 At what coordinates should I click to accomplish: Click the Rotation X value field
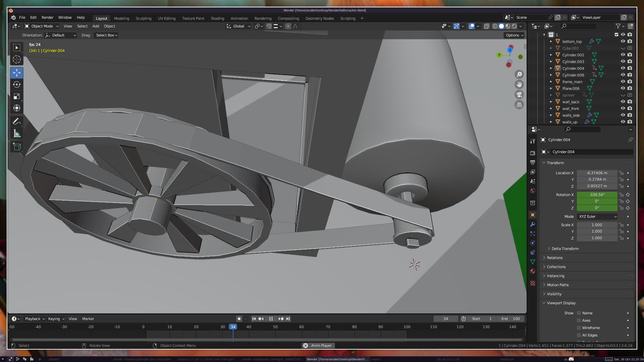click(x=597, y=195)
